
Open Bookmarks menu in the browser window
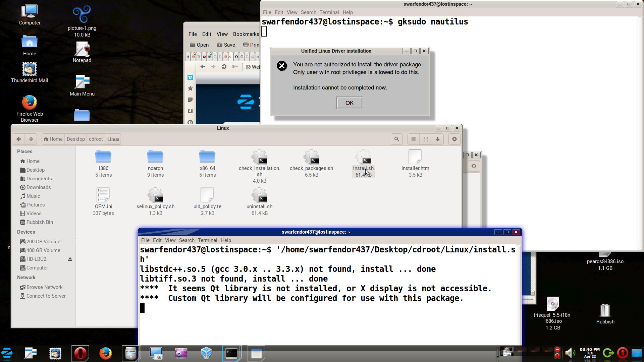(246, 34)
